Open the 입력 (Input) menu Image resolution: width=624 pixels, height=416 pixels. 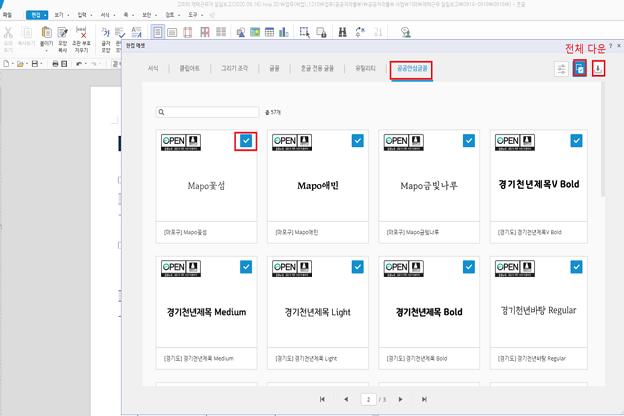[x=82, y=15]
